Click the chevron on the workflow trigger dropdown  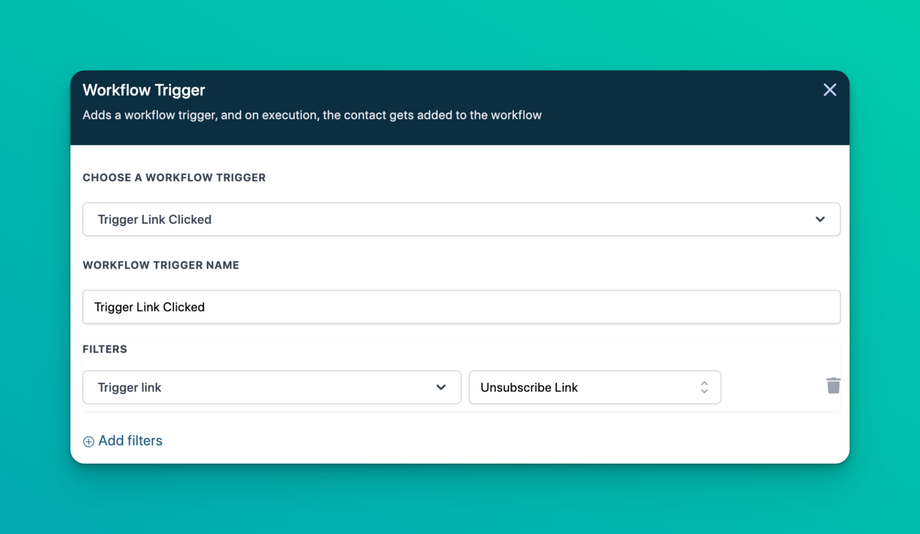point(820,219)
